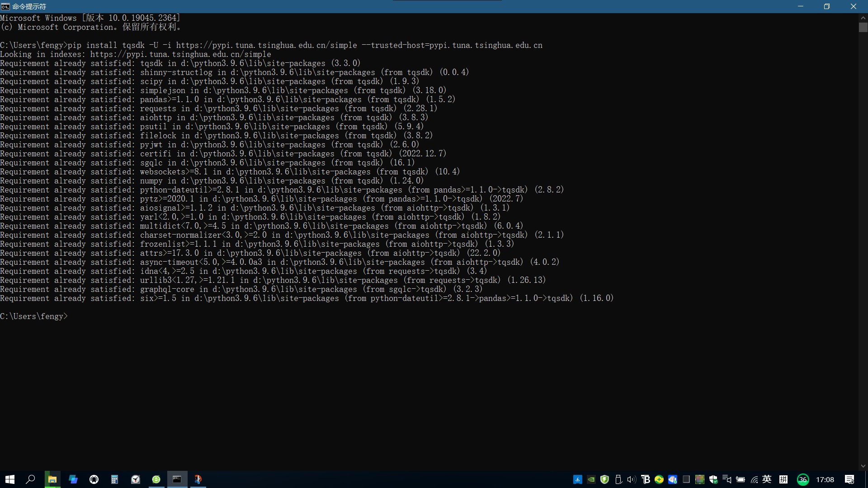Screen dimensions: 868x488
Task: Open the Windows Start menu
Action: coord(10,479)
